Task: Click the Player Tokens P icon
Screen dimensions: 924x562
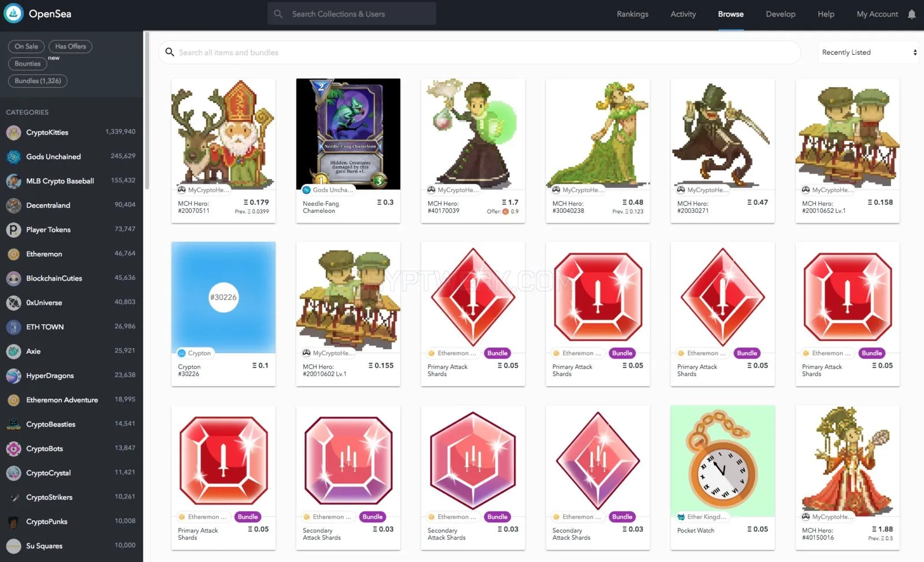Action: coord(14,230)
